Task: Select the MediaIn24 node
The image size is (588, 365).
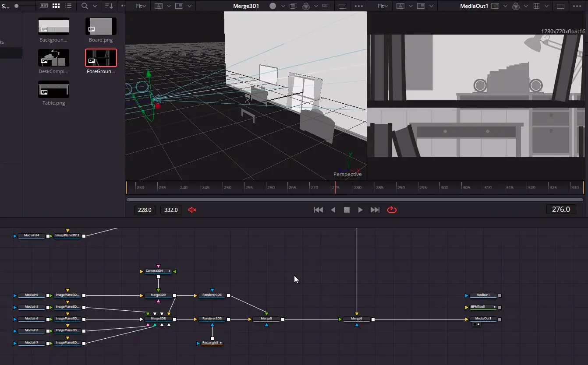Action: tap(32, 236)
